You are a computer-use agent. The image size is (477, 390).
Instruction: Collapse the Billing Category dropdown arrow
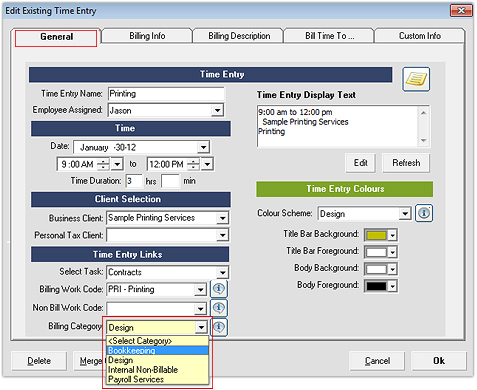click(x=201, y=328)
